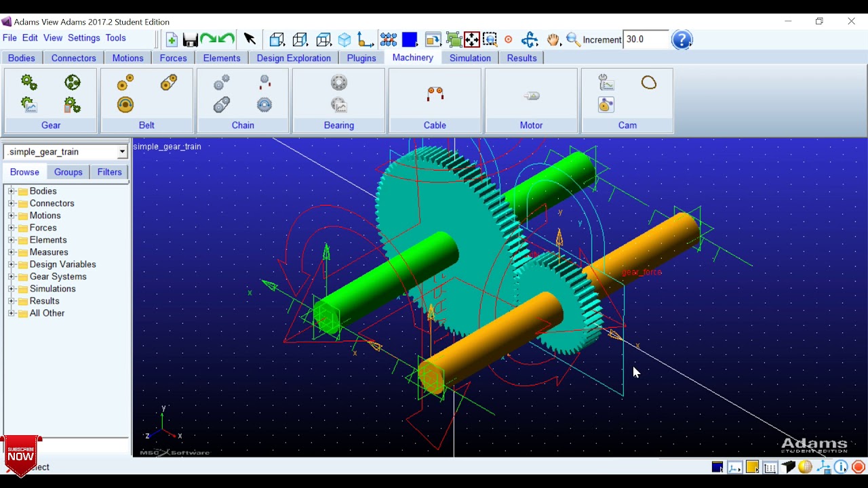
Task: Click the red four-arrow view fit icon
Action: 472,40
